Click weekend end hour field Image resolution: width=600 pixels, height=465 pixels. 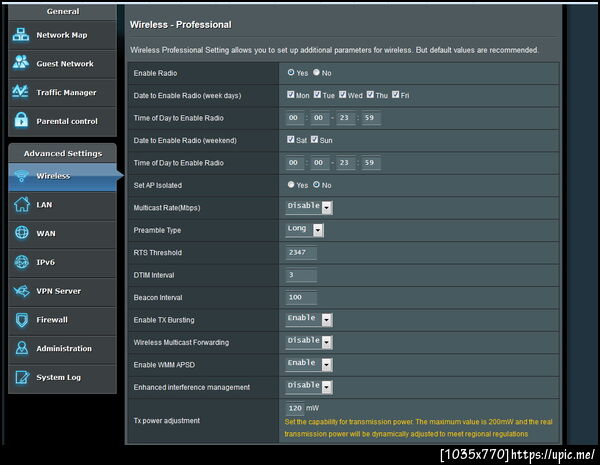pyautogui.click(x=345, y=163)
